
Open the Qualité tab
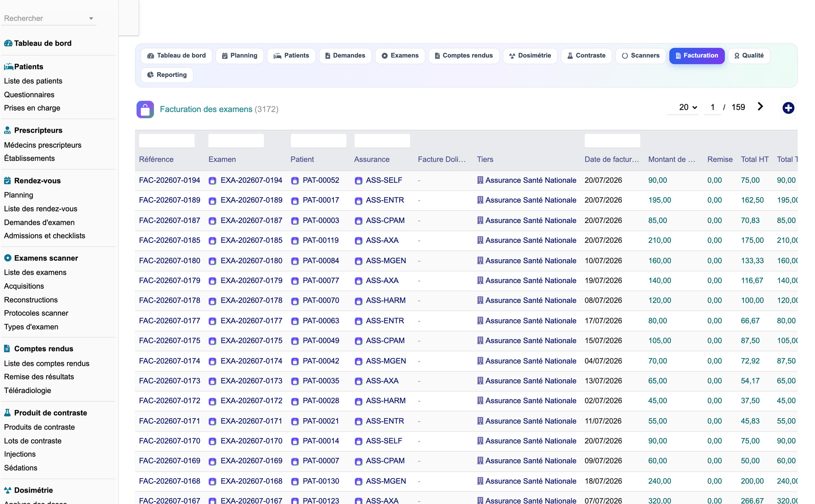(749, 56)
